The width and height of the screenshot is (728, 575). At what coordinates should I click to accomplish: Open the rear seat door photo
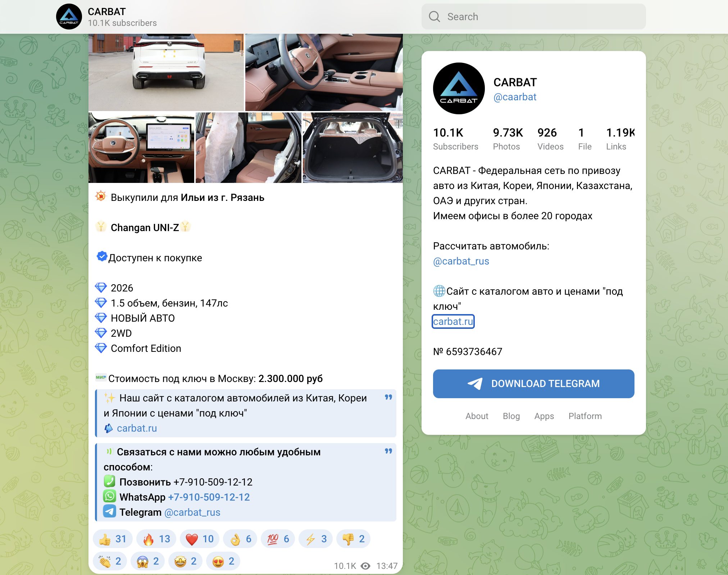click(x=248, y=147)
